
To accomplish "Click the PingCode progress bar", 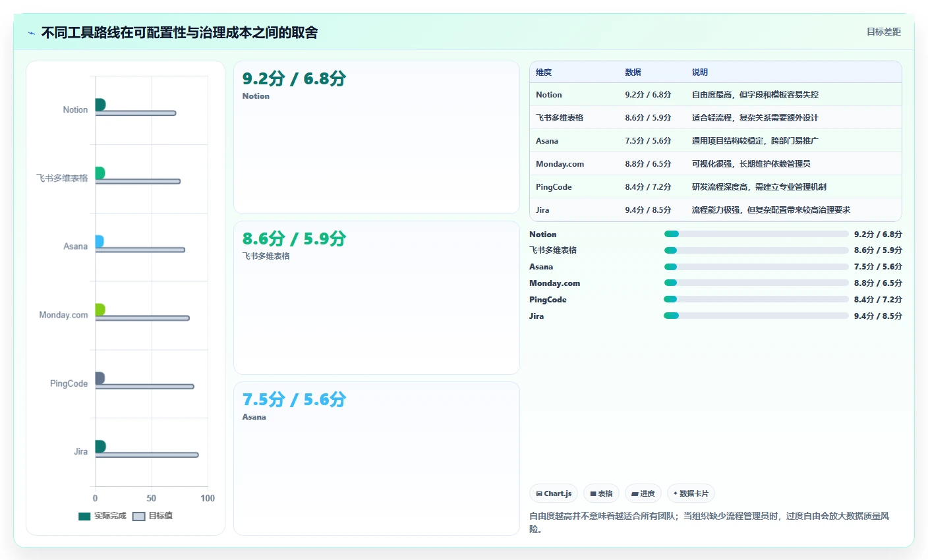I will pos(757,299).
